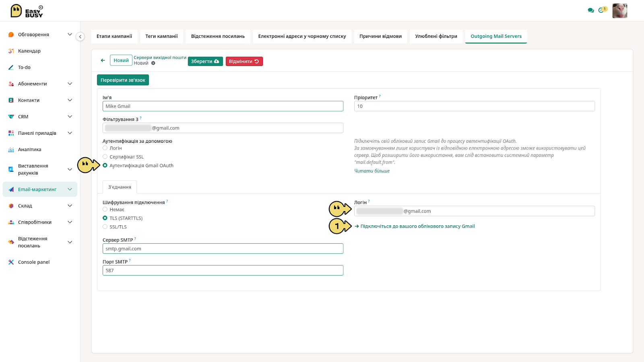The image size is (644, 362).
Task: Open Електронні адреси у чорному списку tab
Action: (302, 36)
